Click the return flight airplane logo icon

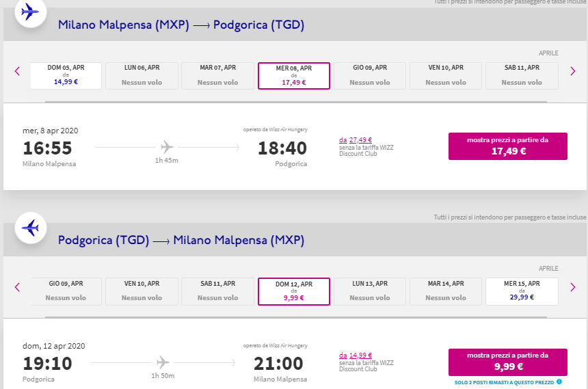coord(30,228)
